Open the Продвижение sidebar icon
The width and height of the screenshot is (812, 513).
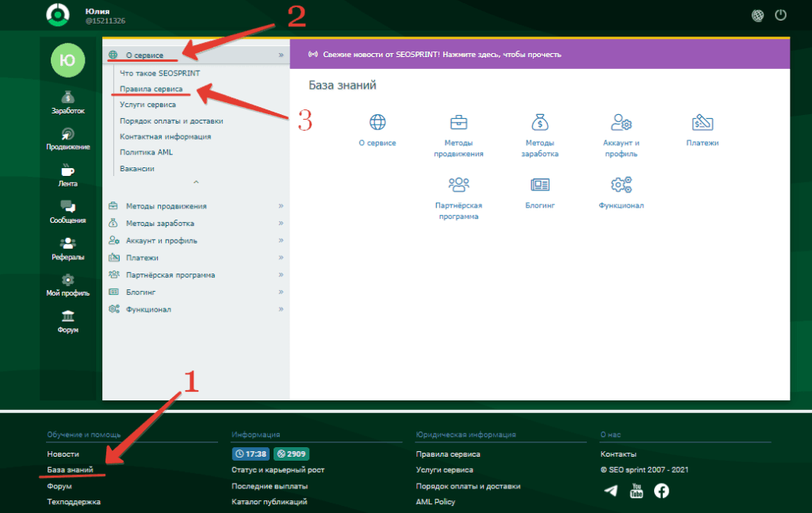pos(68,133)
